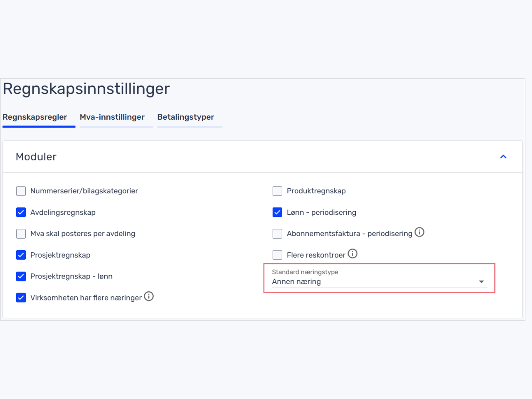Toggle Prosjektregnskap - lønn checkbox
Viewport: 532px width, 399px height.
click(21, 276)
